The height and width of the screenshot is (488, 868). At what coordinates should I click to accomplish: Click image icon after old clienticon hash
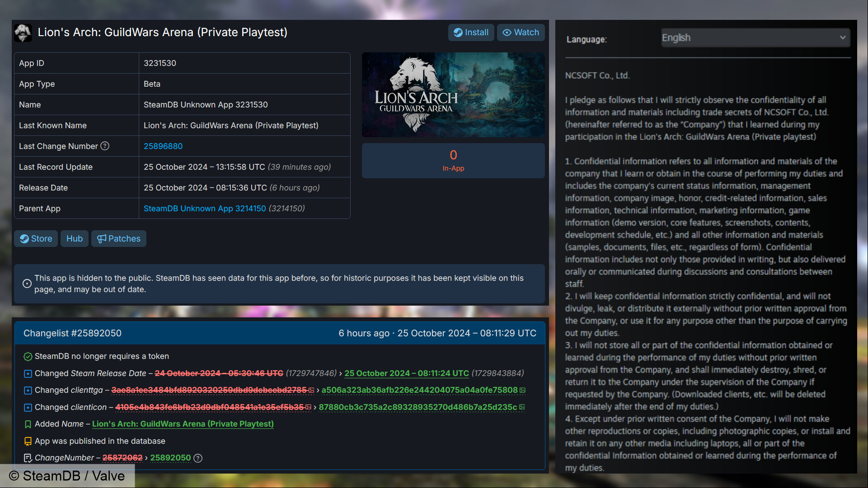(x=308, y=407)
